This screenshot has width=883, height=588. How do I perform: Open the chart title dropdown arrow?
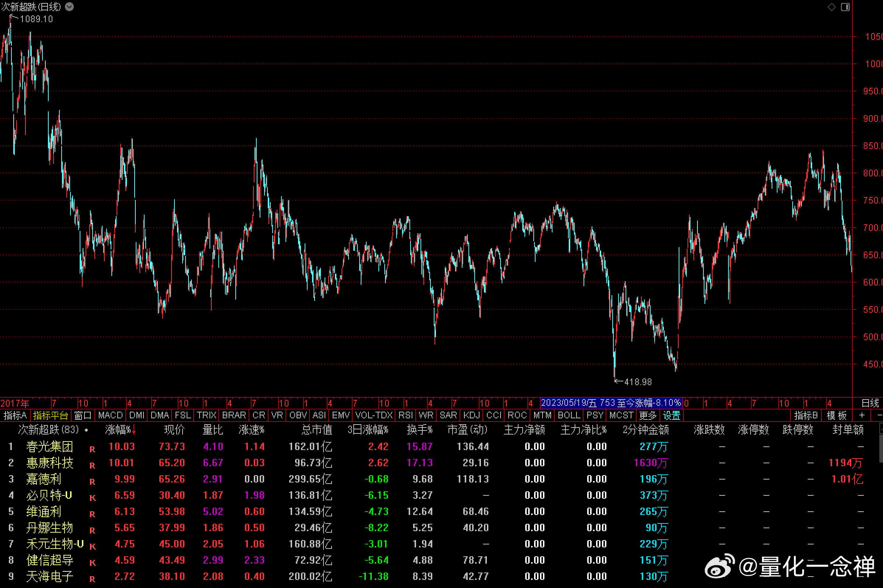point(69,7)
